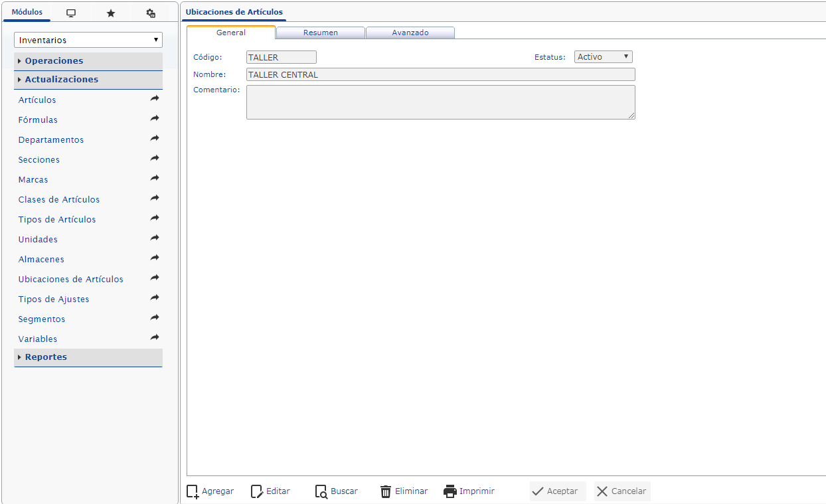Open the settings gears tab
The height and width of the screenshot is (504, 826).
pyautogui.click(x=151, y=13)
